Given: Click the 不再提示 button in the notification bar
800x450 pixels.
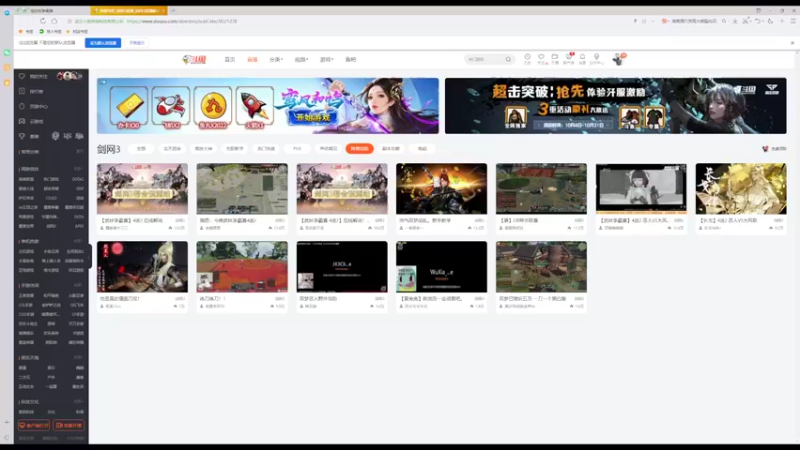Looking at the screenshot, I should (x=137, y=43).
